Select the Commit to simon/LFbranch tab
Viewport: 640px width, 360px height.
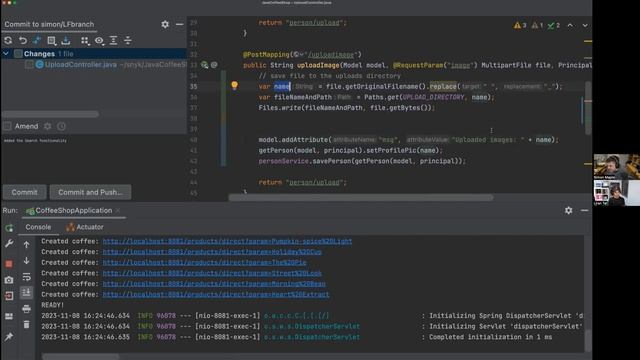point(49,24)
